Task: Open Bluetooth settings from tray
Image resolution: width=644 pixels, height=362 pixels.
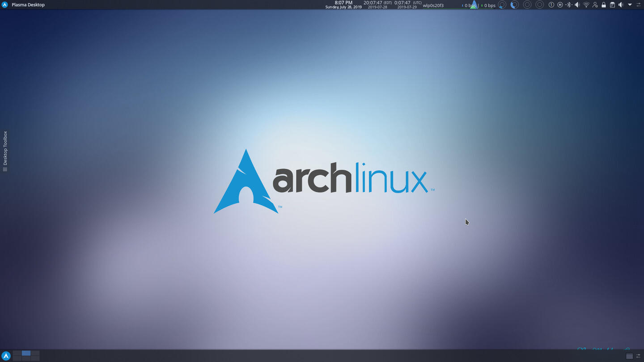Action: pyautogui.click(x=568, y=5)
